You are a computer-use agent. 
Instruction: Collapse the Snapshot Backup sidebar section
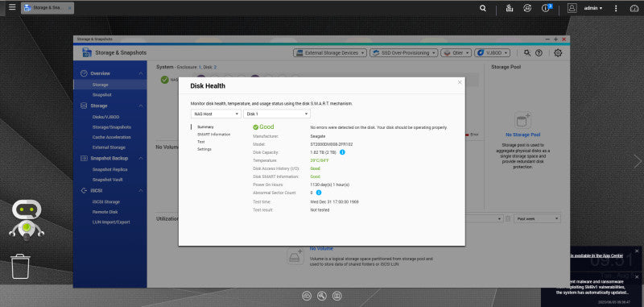pyautogui.click(x=140, y=158)
